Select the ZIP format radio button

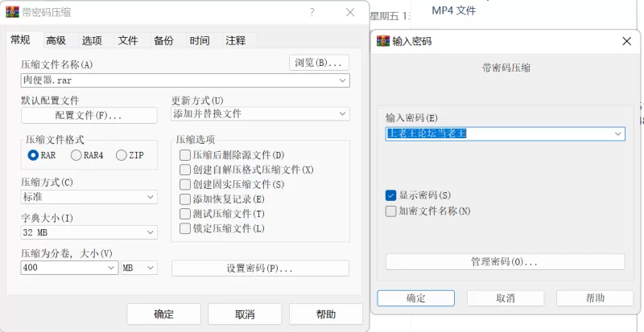click(122, 155)
